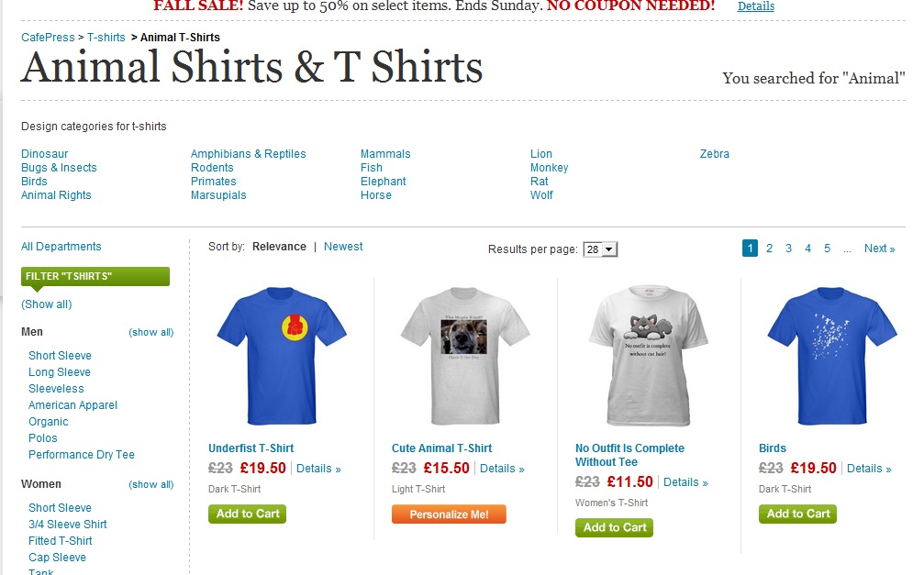Open the blue Birds T-shirt image

832,356
